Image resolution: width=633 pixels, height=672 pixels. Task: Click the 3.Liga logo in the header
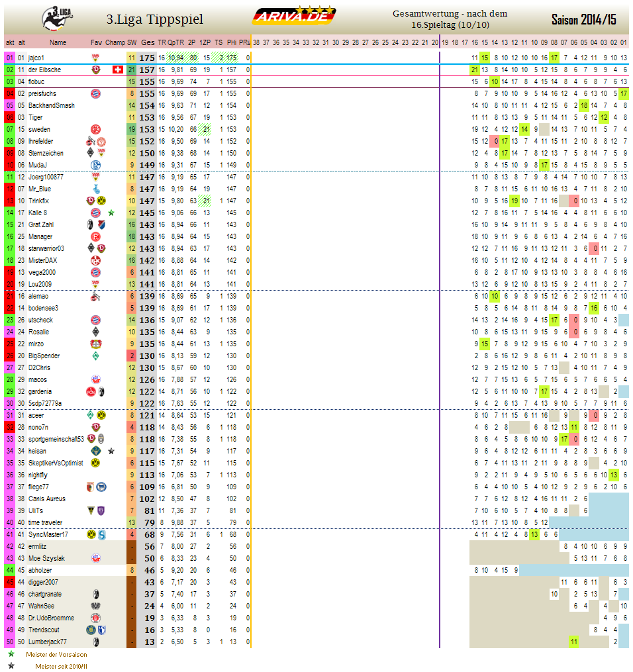57,18
